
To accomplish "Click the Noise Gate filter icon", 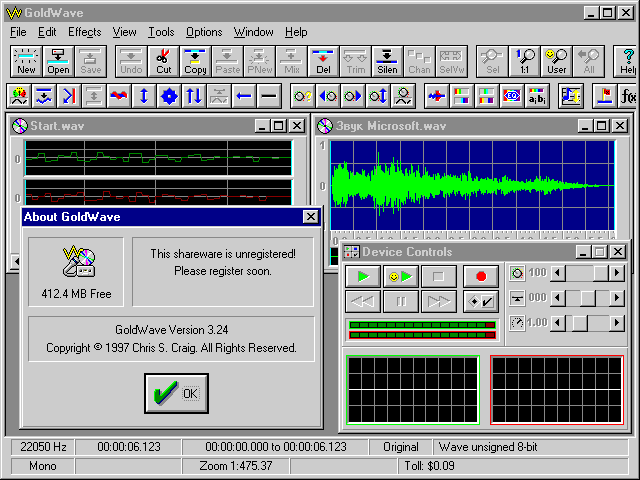I will click(437, 96).
